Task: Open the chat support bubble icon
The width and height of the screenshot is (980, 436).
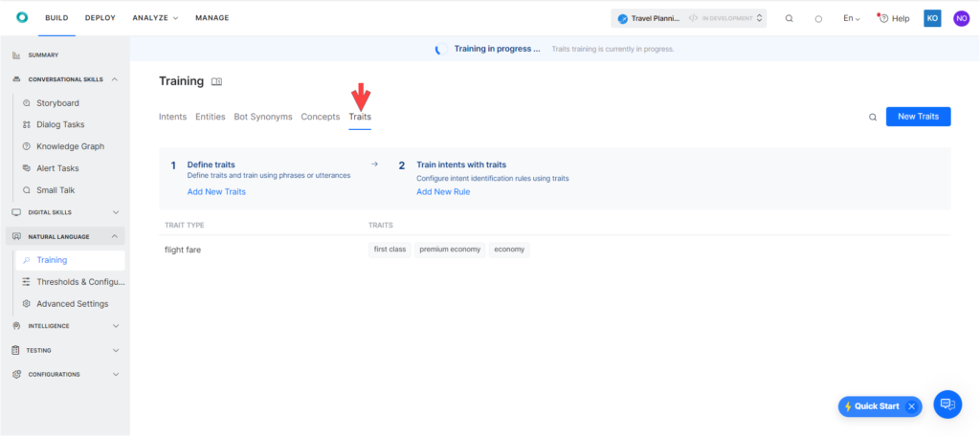Action: coord(947,404)
